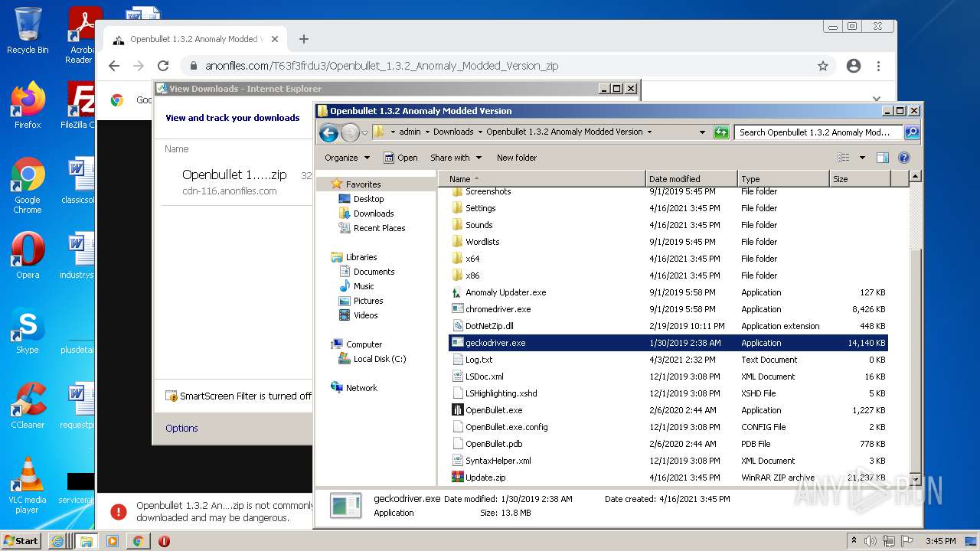This screenshot has width=980, height=551.
Task: Open the Share with dropdown
Action: point(456,158)
